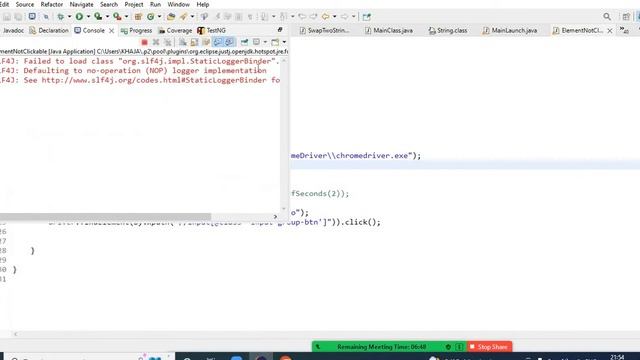
Task: Open the MainClass.java editor tab
Action: point(389,31)
